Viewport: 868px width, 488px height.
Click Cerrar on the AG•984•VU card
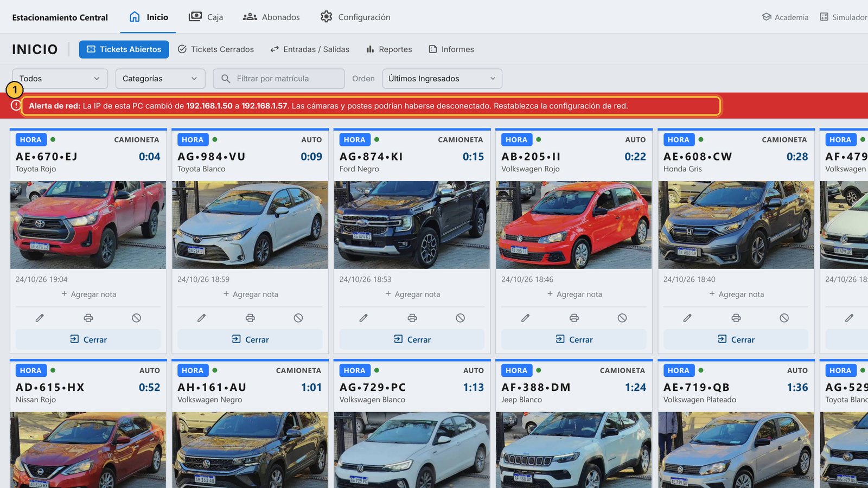pyautogui.click(x=250, y=339)
